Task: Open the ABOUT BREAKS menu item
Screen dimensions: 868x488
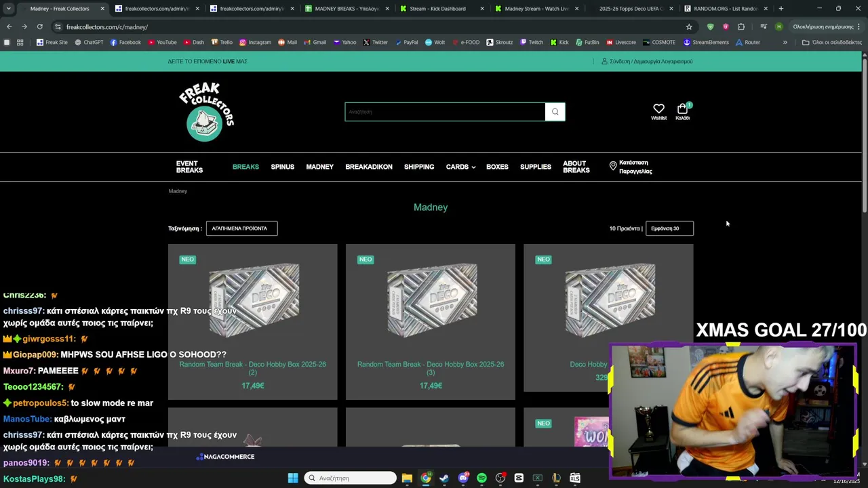Action: coord(576,167)
